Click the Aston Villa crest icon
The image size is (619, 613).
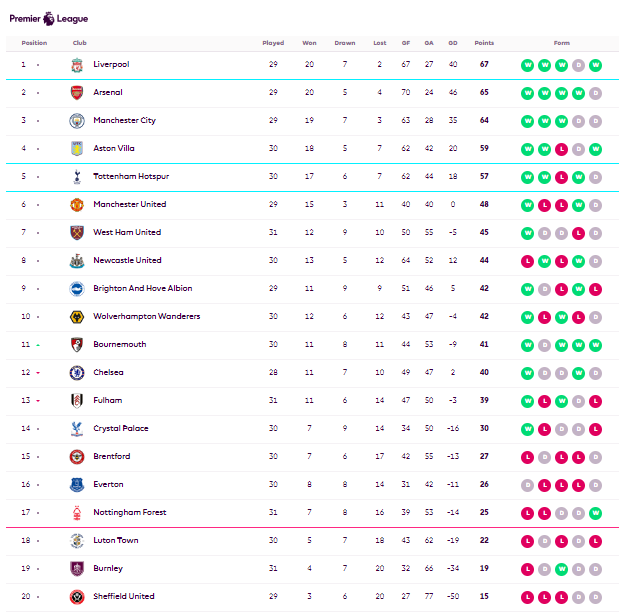(77, 149)
